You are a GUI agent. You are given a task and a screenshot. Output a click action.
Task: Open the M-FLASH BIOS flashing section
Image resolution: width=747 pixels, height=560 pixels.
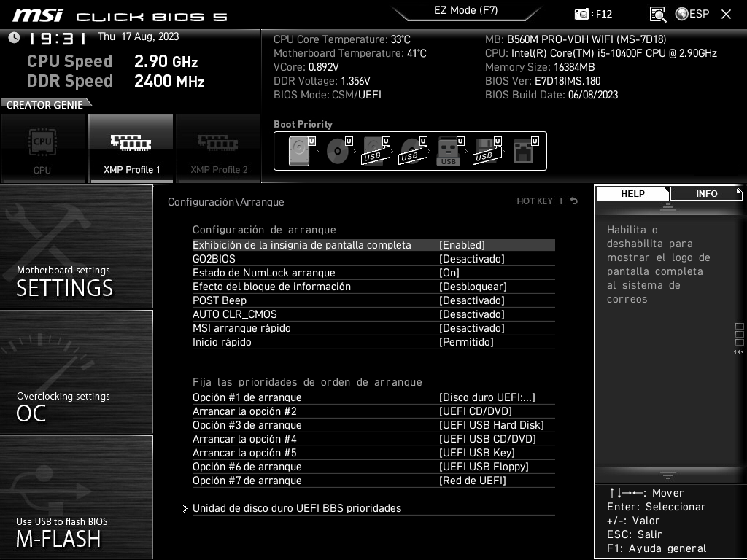(x=76, y=497)
